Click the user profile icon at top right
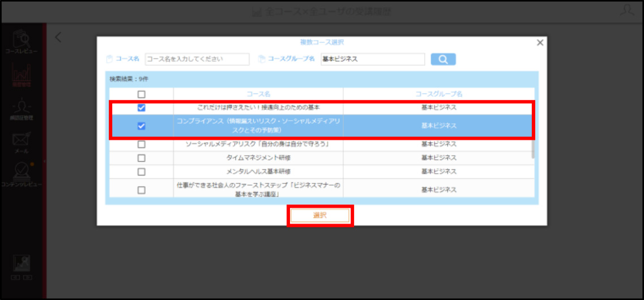 click(627, 10)
